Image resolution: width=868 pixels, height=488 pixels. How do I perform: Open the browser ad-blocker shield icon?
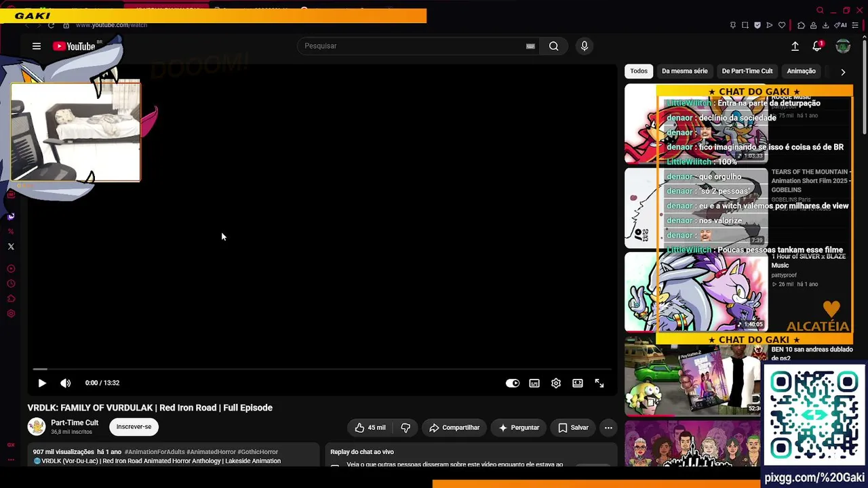pyautogui.click(x=757, y=25)
